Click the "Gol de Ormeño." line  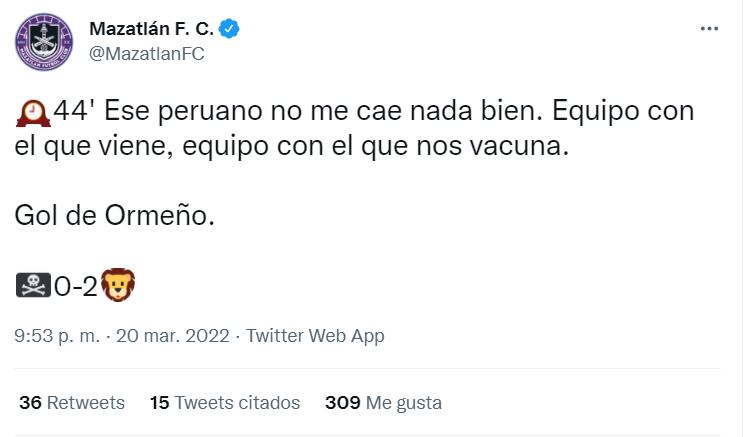click(x=115, y=214)
